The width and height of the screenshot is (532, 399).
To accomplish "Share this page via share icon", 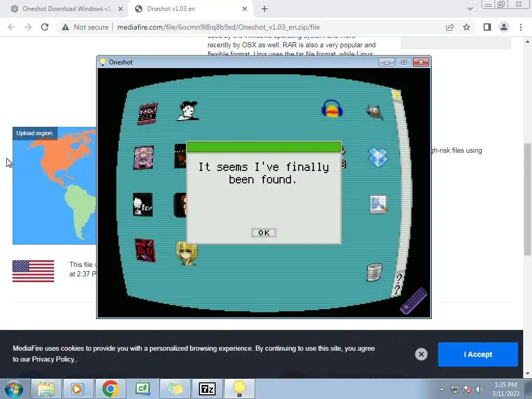I will coord(450,27).
